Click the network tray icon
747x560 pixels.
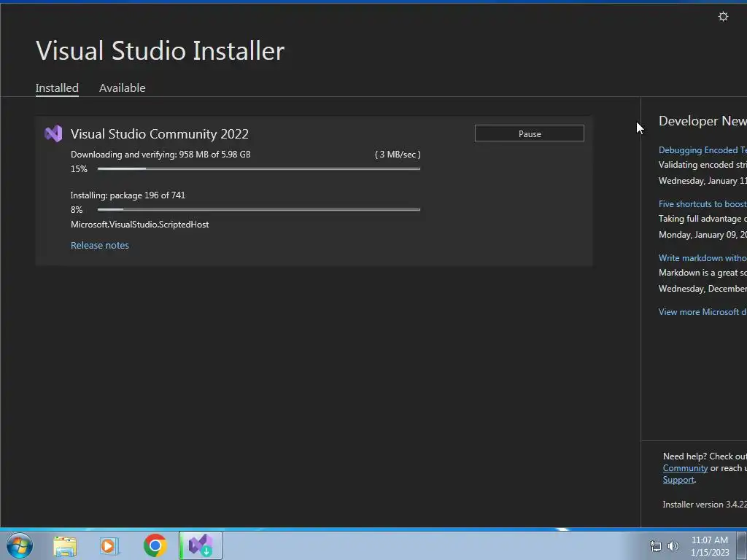656,546
